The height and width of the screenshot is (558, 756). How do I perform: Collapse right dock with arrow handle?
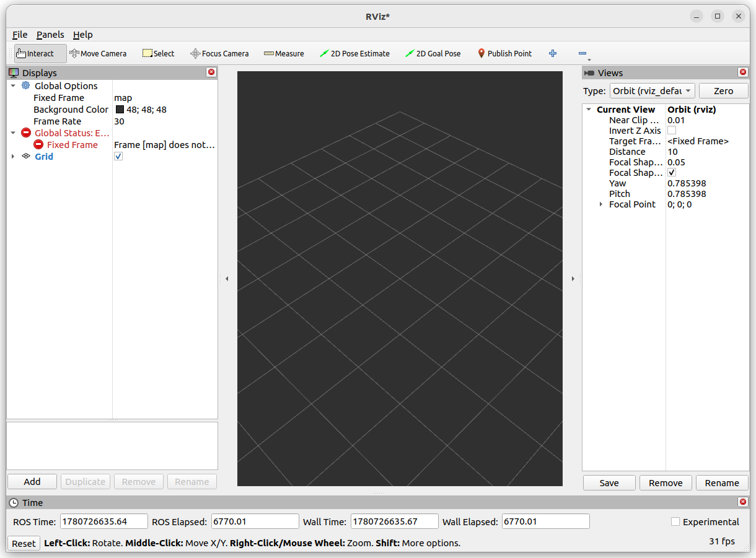point(573,279)
